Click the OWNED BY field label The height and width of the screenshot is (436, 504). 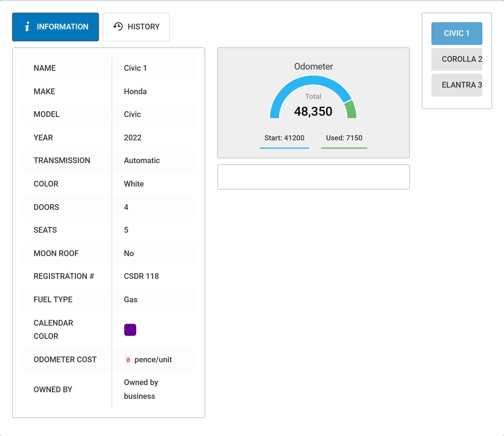click(53, 390)
